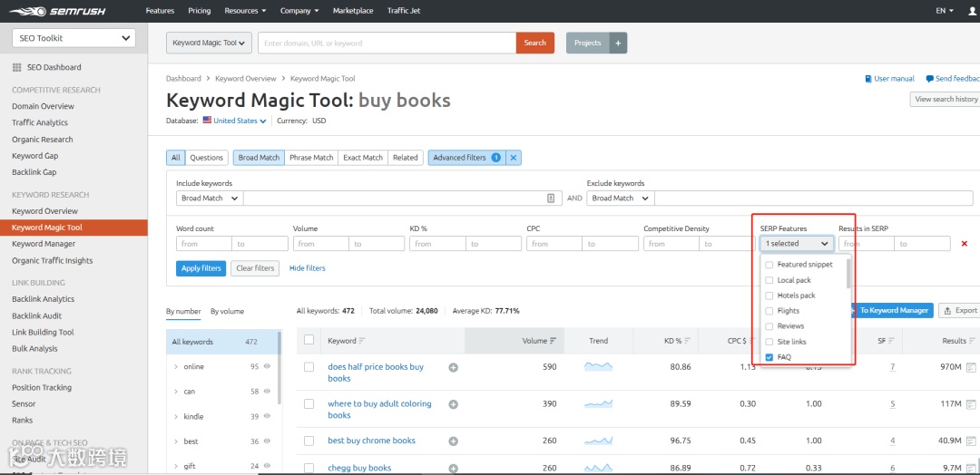The width and height of the screenshot is (980, 475).
Task: Sort by CPC $ column icon
Action: coord(752,341)
